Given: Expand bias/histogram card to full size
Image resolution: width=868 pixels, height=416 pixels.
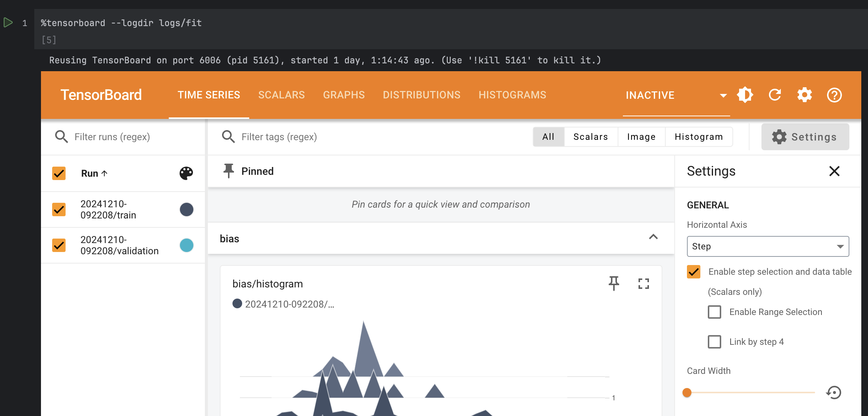Looking at the screenshot, I should [643, 284].
